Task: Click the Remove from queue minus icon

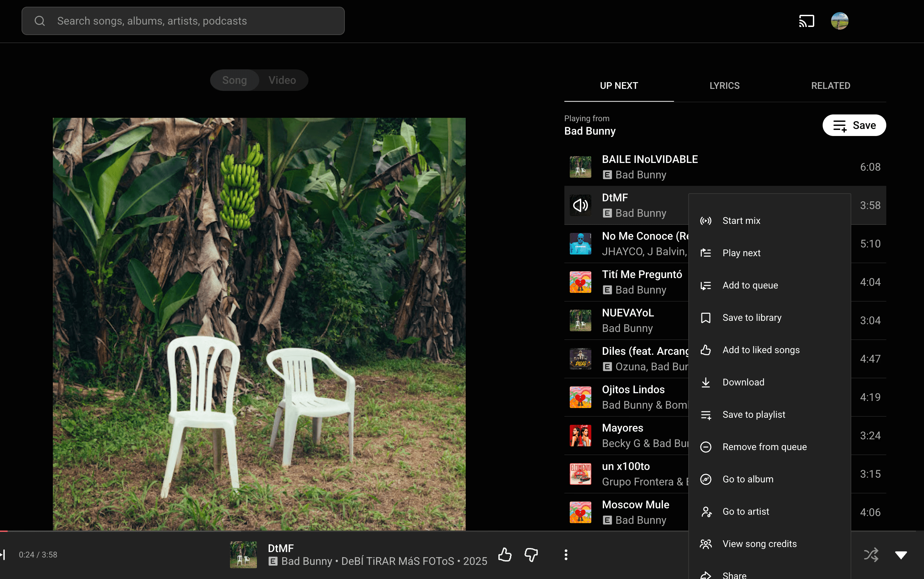Action: click(x=706, y=447)
